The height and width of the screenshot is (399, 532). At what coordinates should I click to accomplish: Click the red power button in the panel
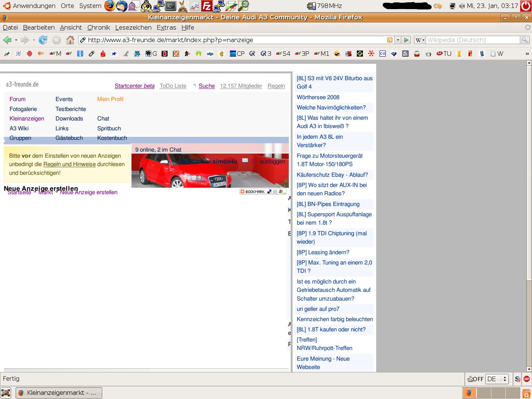point(526,6)
